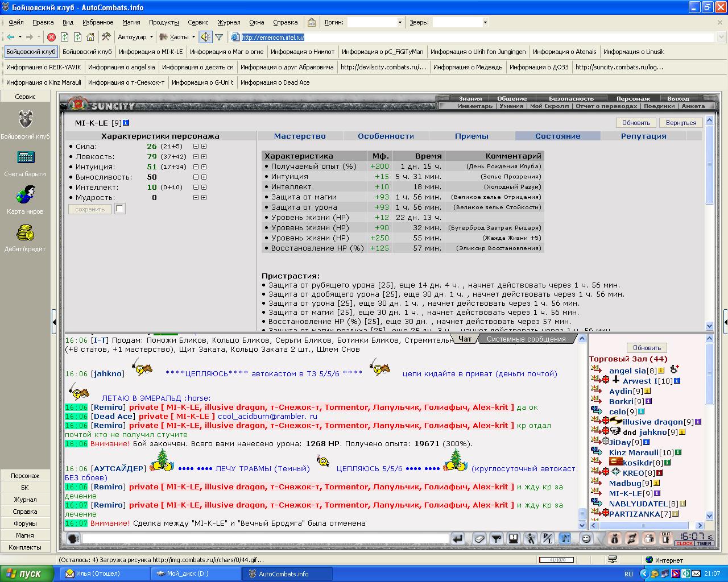
Task: Open the Продукты menu
Action: (x=164, y=22)
